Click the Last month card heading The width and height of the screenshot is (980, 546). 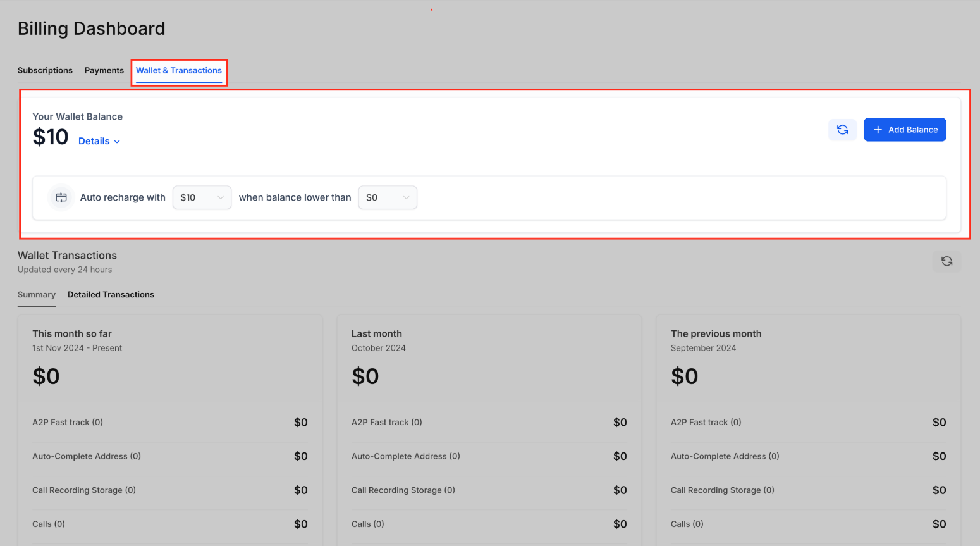(x=377, y=333)
